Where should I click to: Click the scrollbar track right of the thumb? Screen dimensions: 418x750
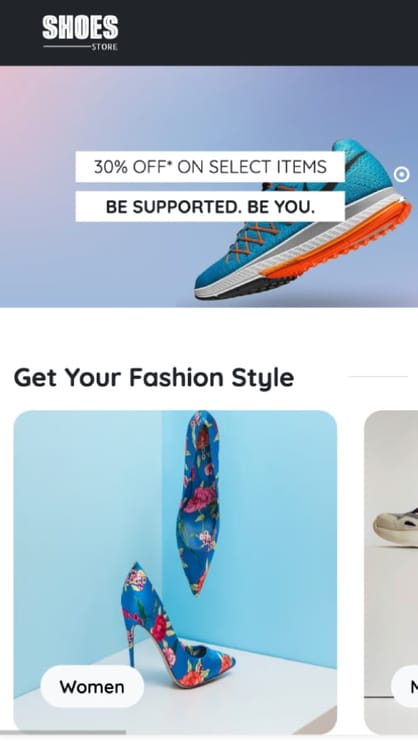point(272,732)
